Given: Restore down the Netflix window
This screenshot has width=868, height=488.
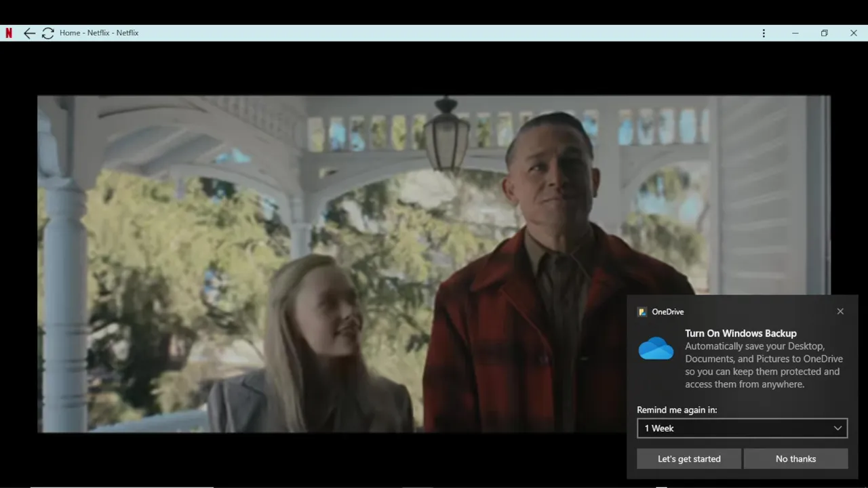Looking at the screenshot, I should (824, 33).
